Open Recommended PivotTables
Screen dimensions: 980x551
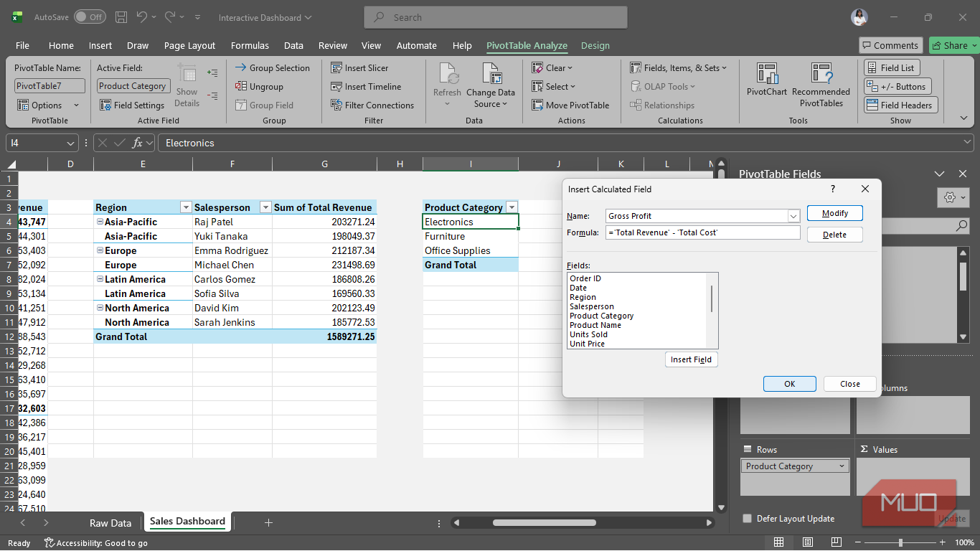click(821, 85)
